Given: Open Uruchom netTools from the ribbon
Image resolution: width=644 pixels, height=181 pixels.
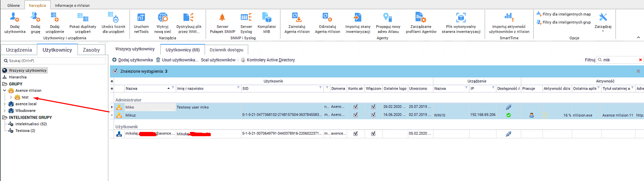Looking at the screenshot, I should 141,18.
